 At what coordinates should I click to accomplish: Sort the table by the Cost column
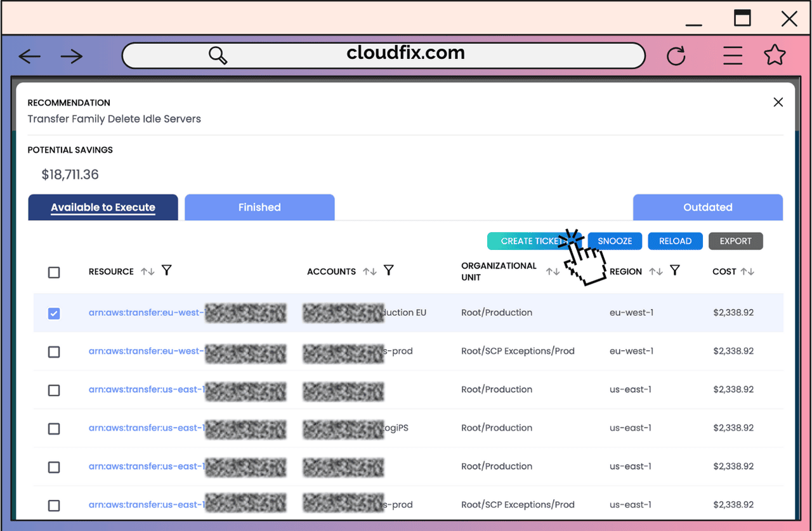747,272
